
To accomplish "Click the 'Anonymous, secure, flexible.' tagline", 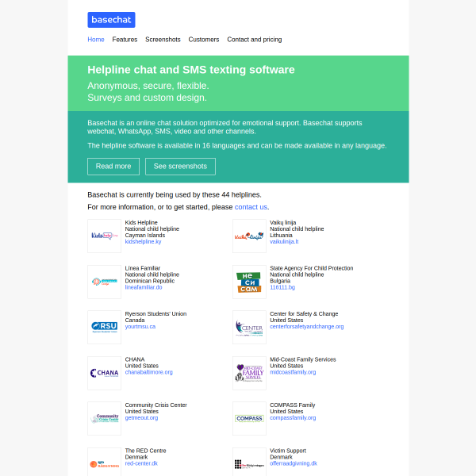I will point(148,86).
